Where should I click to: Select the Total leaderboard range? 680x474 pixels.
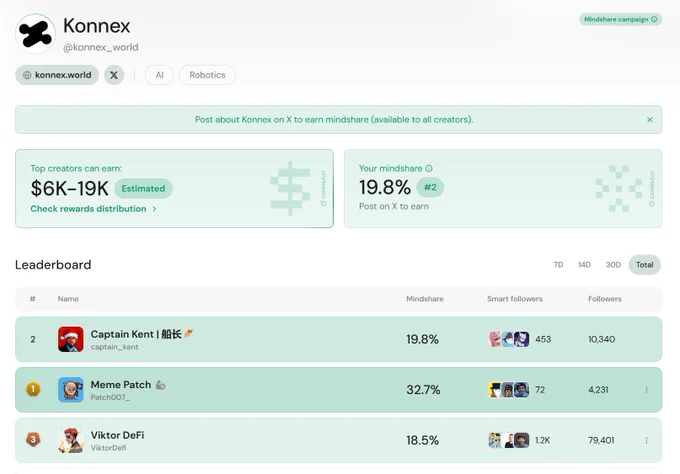[x=644, y=265]
